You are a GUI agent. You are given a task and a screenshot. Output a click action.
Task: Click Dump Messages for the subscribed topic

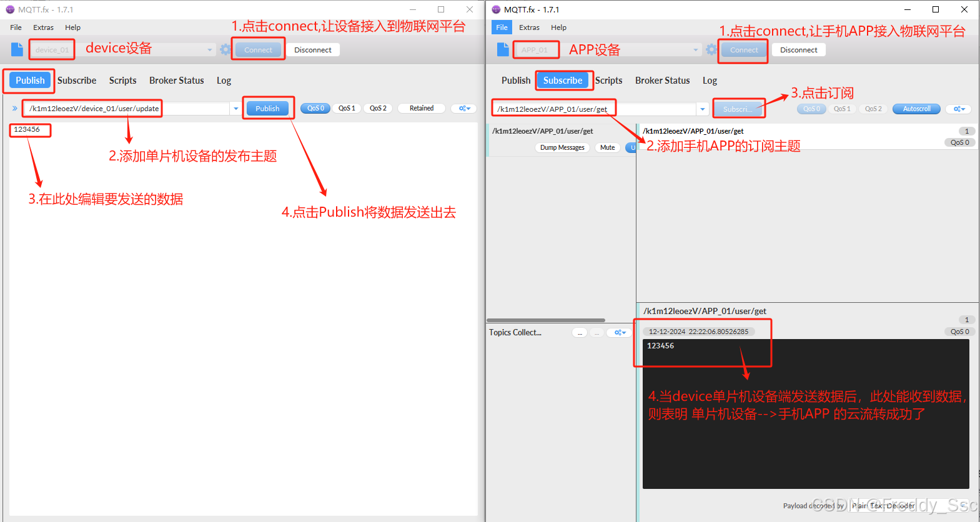562,147
